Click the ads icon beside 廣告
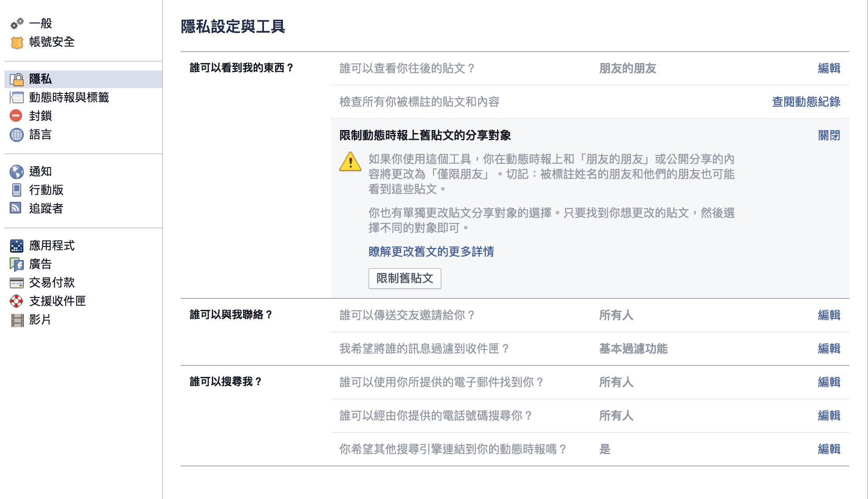 click(17, 264)
